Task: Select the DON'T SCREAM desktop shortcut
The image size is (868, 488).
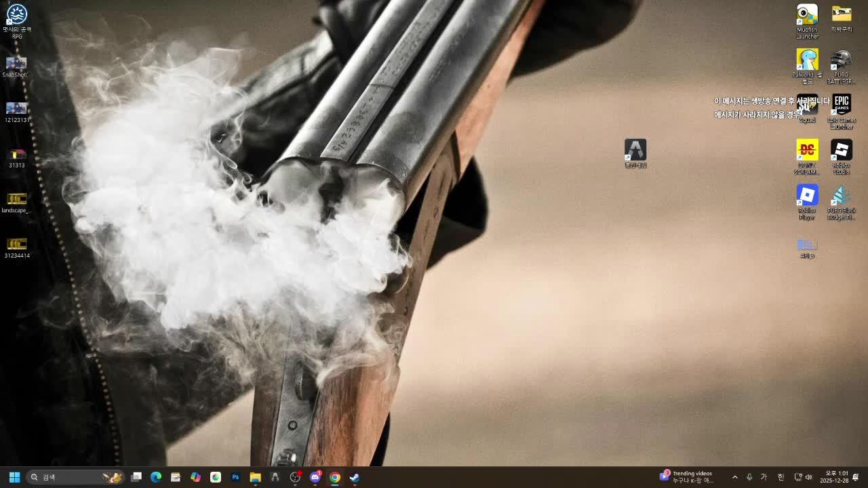Action: 807,157
